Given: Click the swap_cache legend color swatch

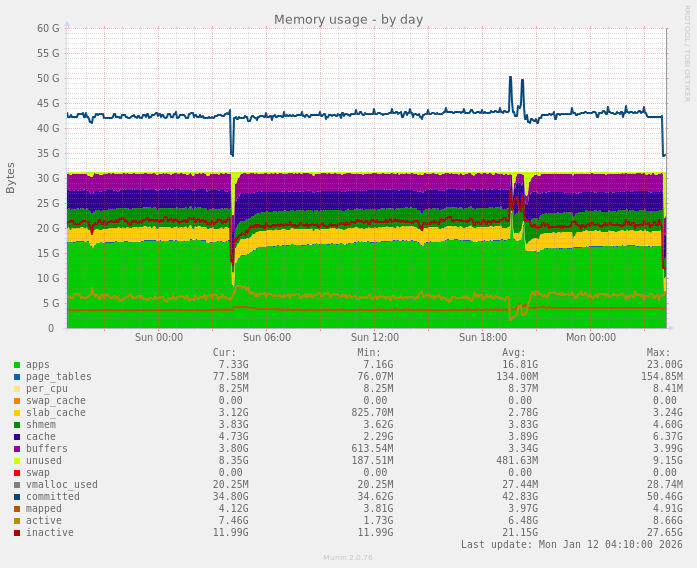Looking at the screenshot, I should (x=17, y=401).
